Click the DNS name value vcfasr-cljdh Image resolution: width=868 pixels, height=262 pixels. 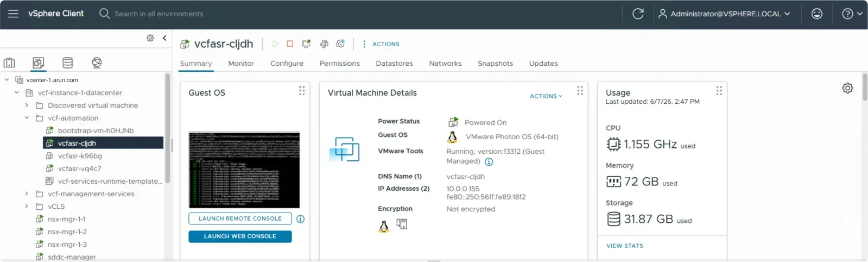(x=466, y=177)
